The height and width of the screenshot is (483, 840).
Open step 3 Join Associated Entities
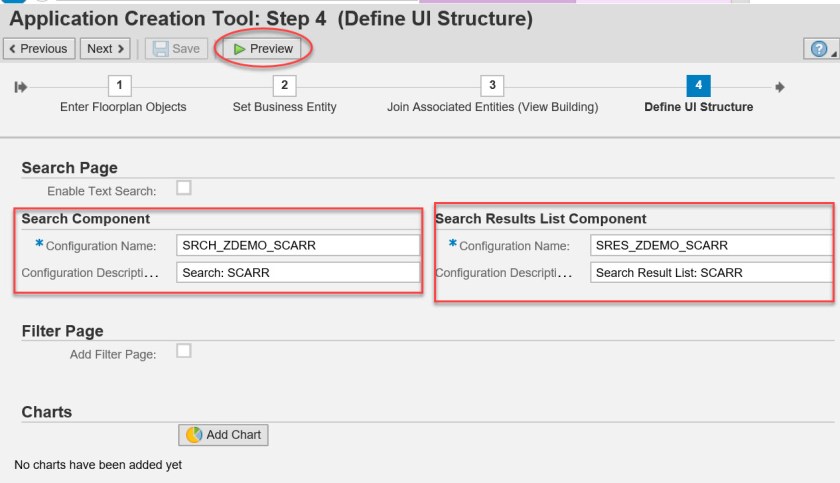point(492,87)
